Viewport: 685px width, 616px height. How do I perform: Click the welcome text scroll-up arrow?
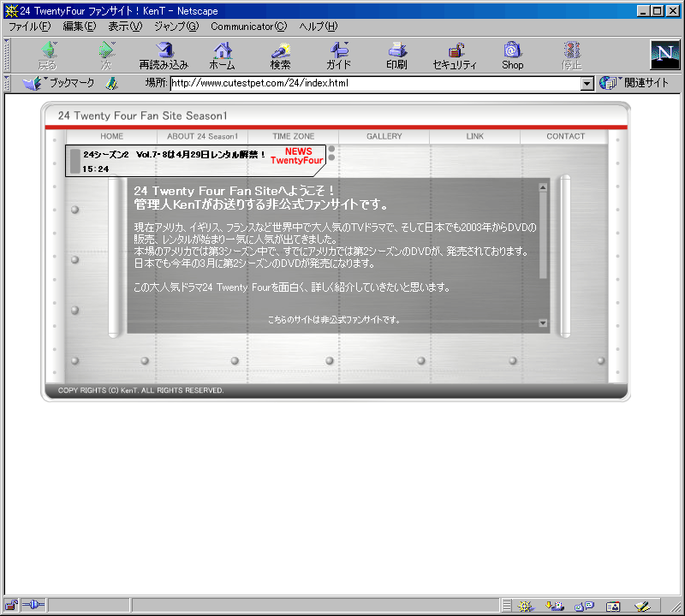click(x=543, y=187)
